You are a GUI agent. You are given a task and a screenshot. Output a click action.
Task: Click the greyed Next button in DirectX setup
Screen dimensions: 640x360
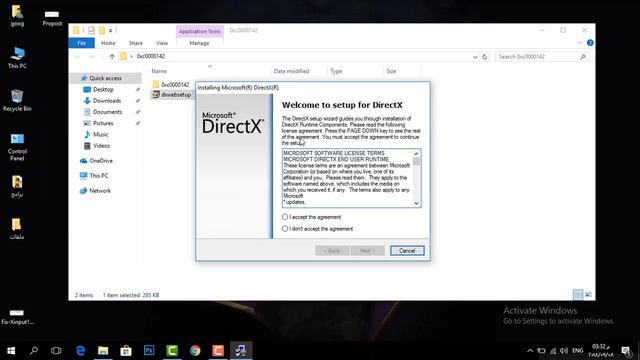click(367, 251)
